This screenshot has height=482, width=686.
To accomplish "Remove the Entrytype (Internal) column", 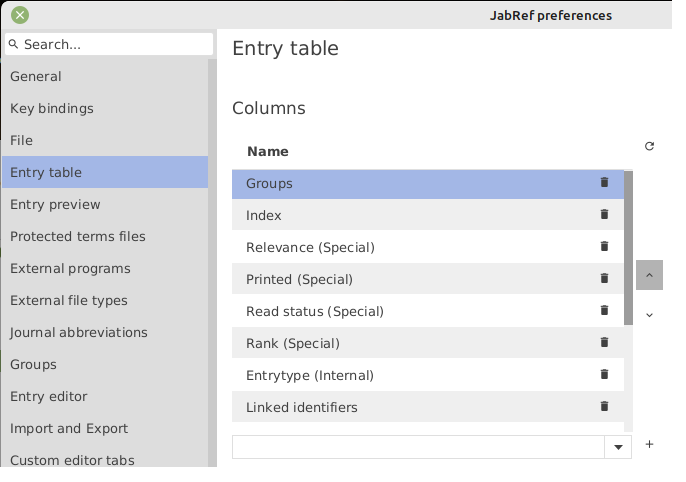I will 604,375.
